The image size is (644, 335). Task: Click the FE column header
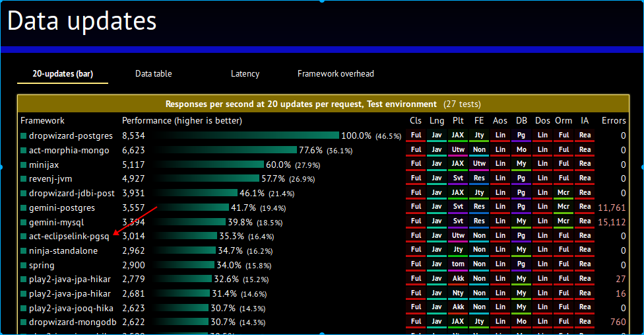(479, 120)
